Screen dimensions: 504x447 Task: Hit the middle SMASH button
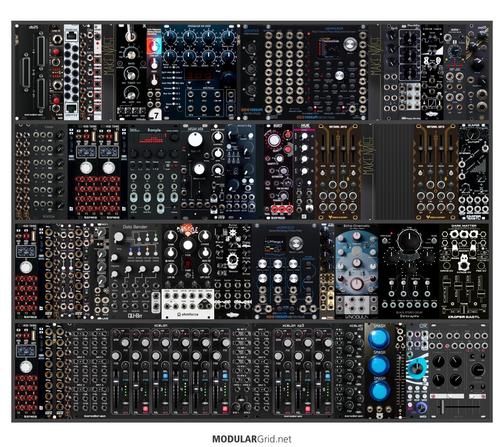pyautogui.click(x=379, y=365)
